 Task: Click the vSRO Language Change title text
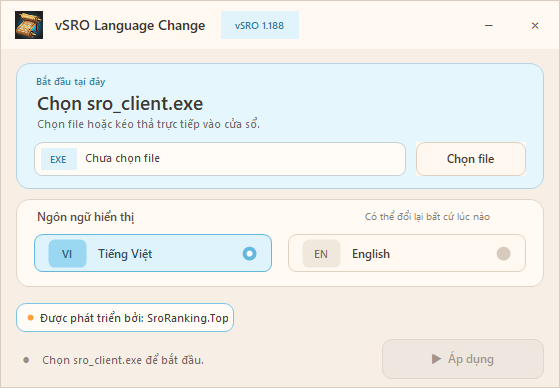click(x=130, y=25)
